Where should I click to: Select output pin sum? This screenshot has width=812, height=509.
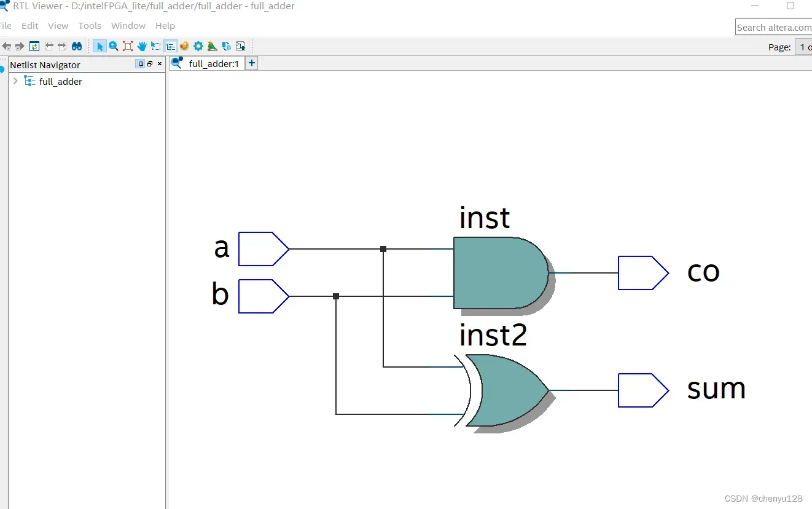pyautogui.click(x=643, y=390)
